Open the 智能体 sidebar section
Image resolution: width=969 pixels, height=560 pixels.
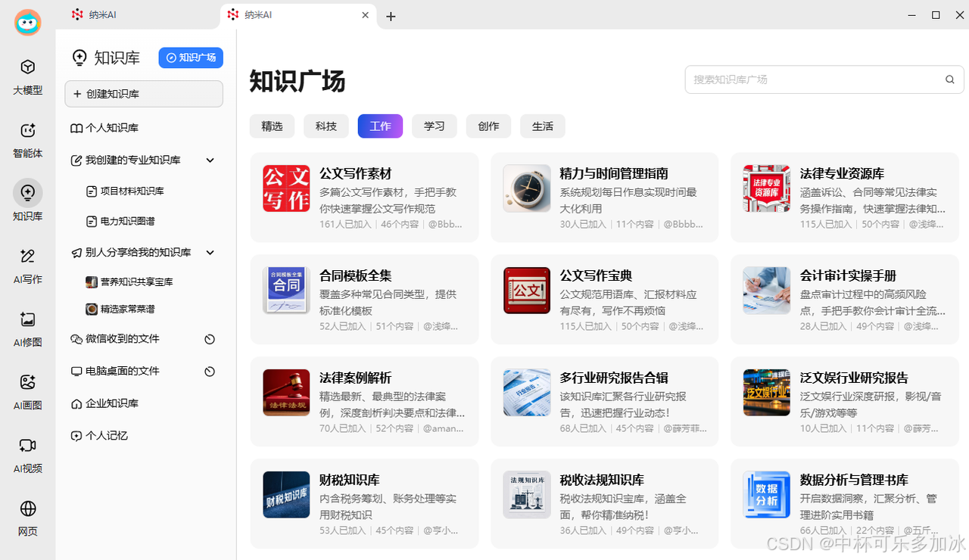(27, 140)
